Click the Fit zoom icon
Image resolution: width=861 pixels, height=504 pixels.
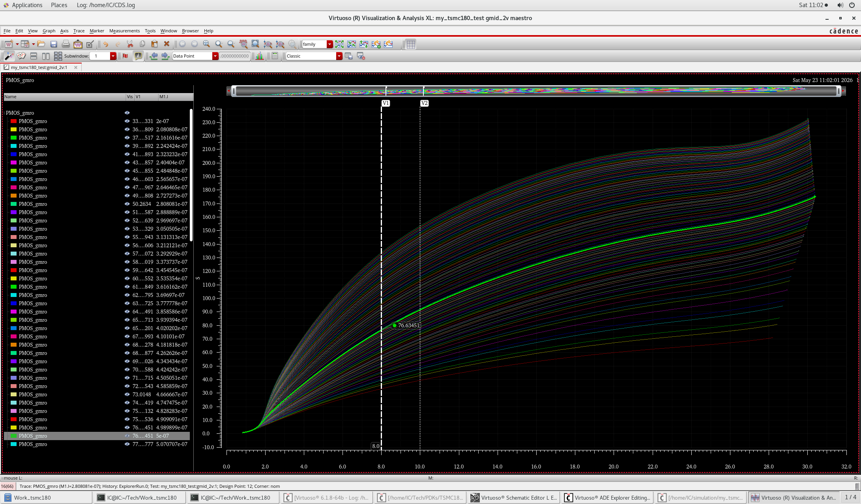[x=206, y=44]
